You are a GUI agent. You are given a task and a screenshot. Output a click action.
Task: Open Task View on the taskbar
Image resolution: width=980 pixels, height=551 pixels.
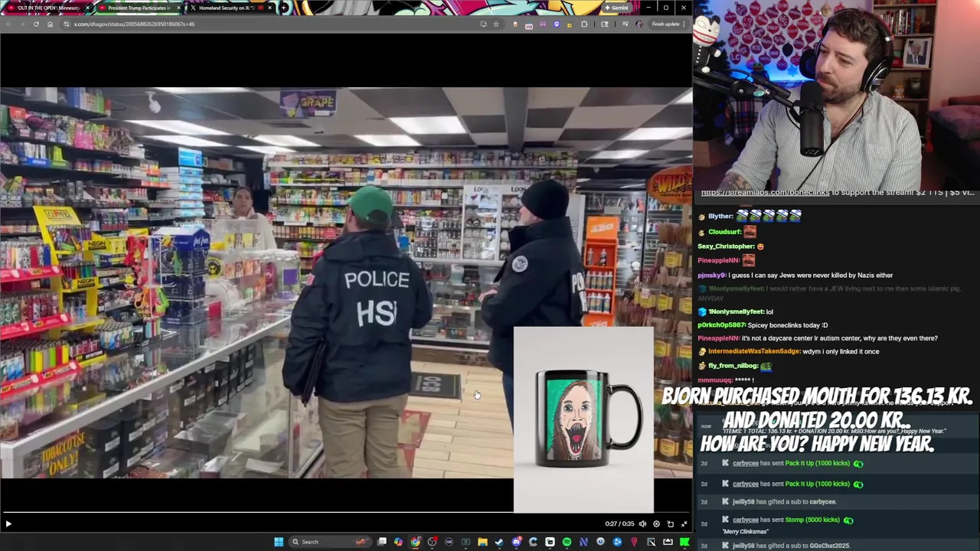[x=382, y=542]
